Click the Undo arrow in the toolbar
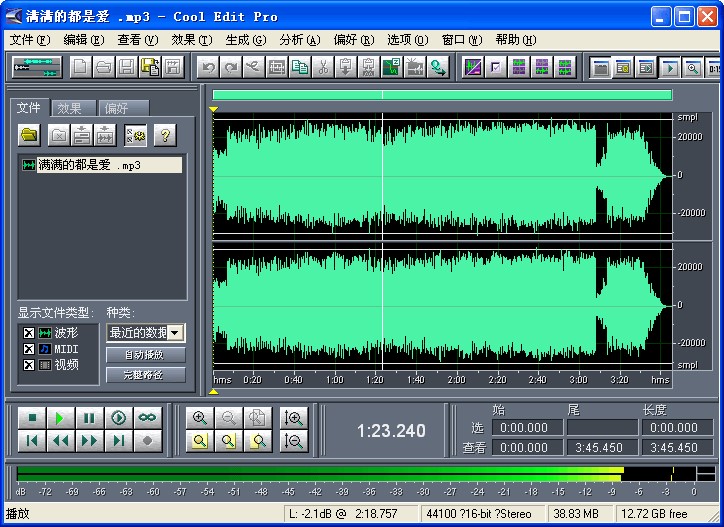The image size is (724, 527). (x=207, y=67)
